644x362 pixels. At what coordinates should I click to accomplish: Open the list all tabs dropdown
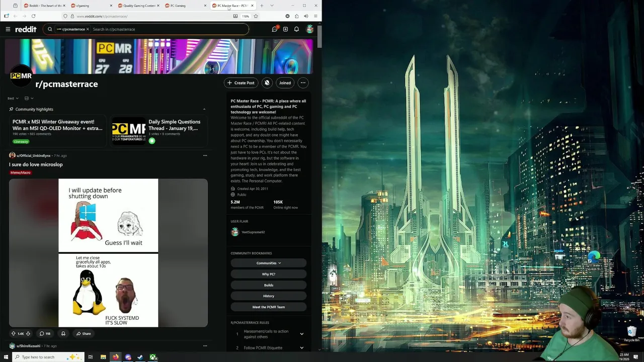coord(272,6)
